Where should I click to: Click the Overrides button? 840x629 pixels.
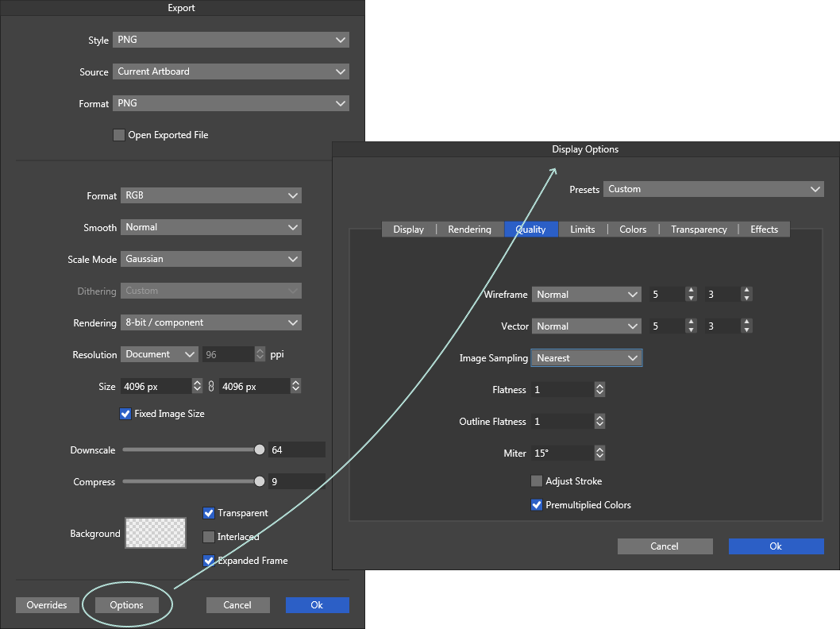[47, 605]
